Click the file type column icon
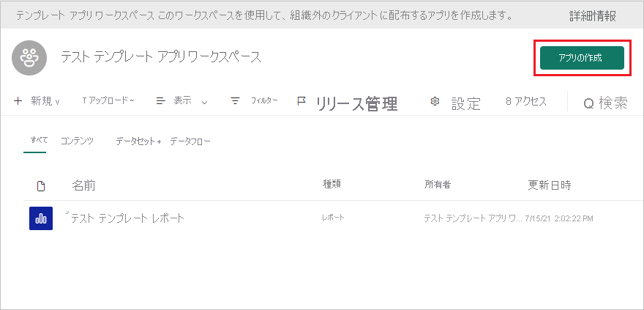The height and width of the screenshot is (310, 644). click(x=41, y=185)
